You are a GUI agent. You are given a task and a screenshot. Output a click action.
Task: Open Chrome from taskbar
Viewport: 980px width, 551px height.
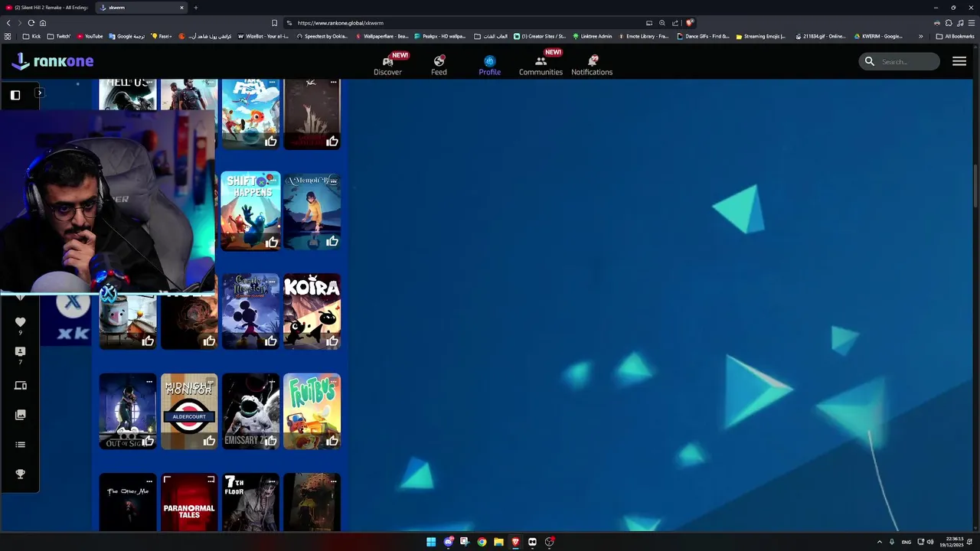pyautogui.click(x=482, y=542)
